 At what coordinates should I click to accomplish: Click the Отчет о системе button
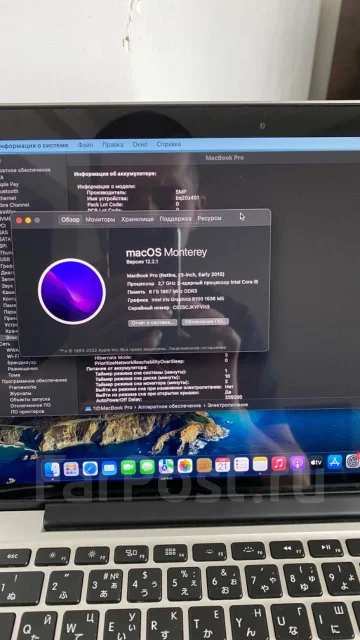pyautogui.click(x=153, y=322)
